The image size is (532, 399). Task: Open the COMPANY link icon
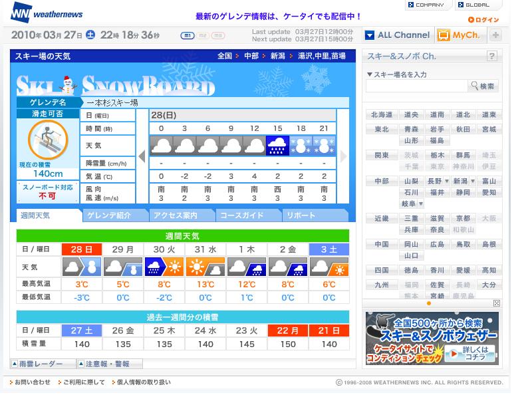tap(411, 5)
